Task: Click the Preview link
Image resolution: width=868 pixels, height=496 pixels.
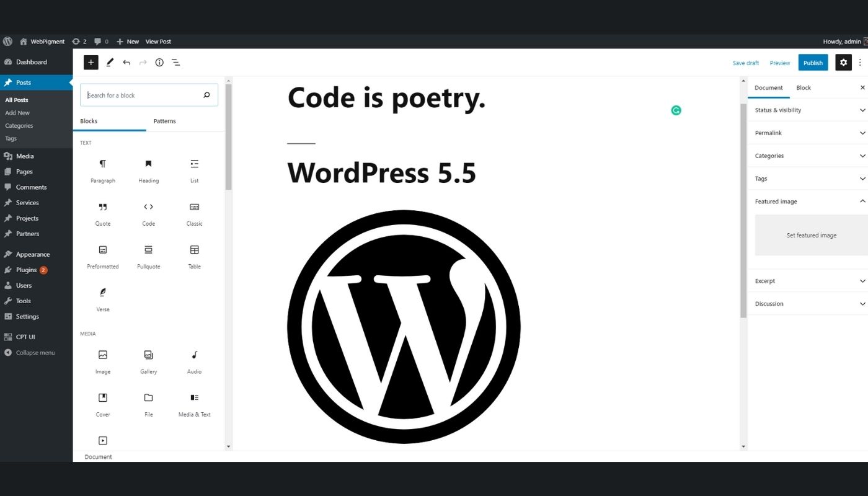Action: click(780, 63)
